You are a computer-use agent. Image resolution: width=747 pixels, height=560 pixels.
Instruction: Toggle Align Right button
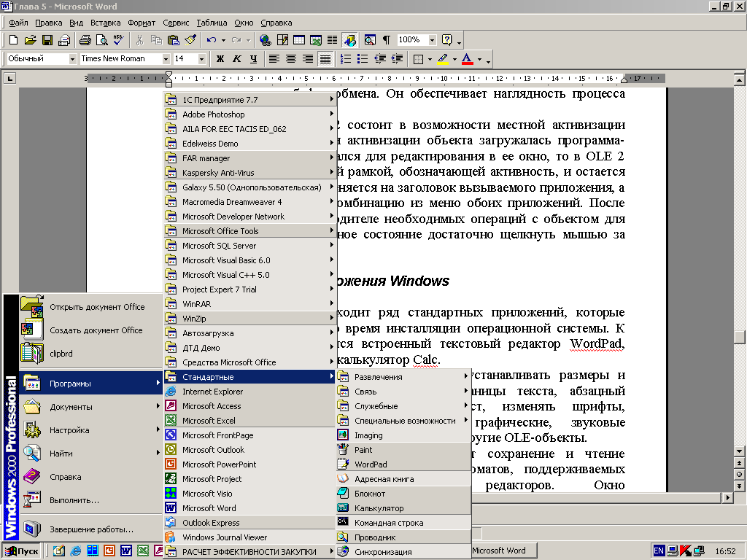pos(308,58)
